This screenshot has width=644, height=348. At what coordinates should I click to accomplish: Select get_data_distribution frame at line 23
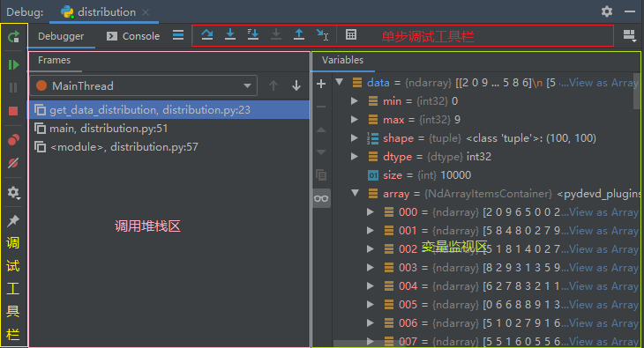168,109
